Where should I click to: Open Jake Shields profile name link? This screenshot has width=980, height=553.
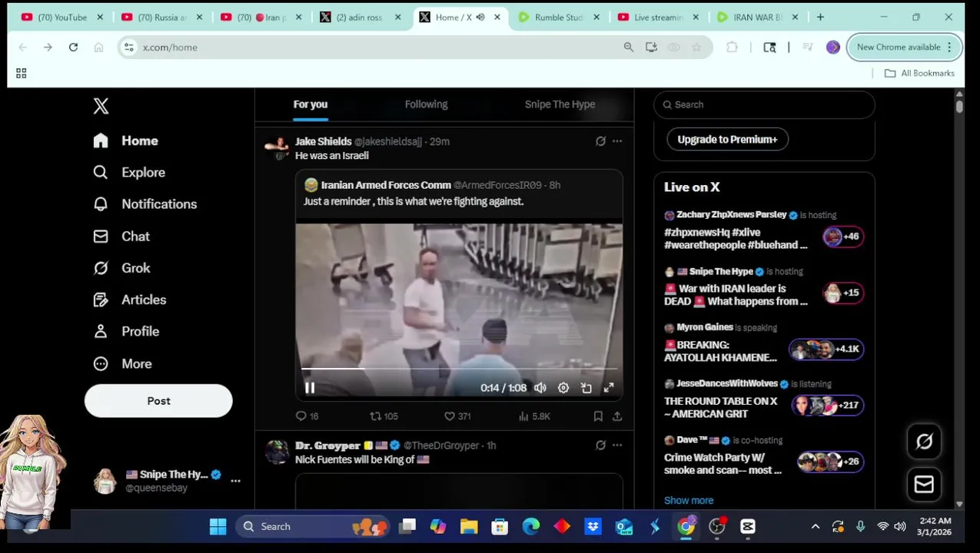tap(323, 141)
